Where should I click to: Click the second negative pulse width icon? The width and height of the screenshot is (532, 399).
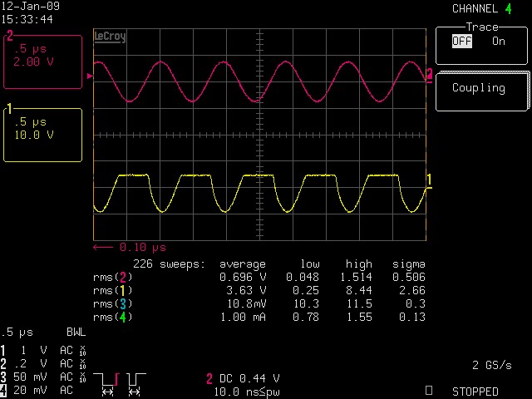click(x=135, y=384)
